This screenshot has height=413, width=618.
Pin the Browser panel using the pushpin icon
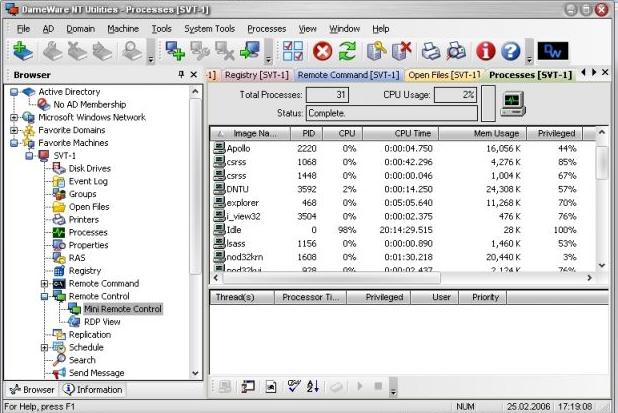coord(181,74)
